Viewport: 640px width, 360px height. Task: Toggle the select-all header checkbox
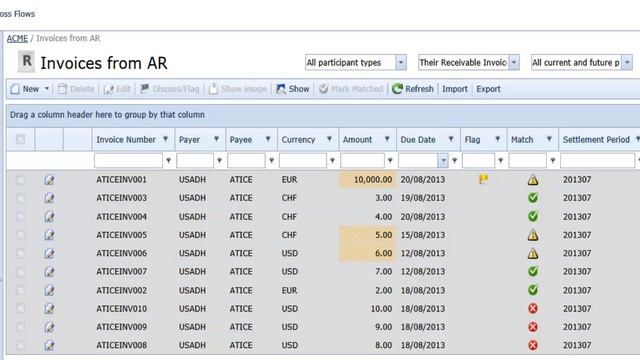(x=20, y=140)
